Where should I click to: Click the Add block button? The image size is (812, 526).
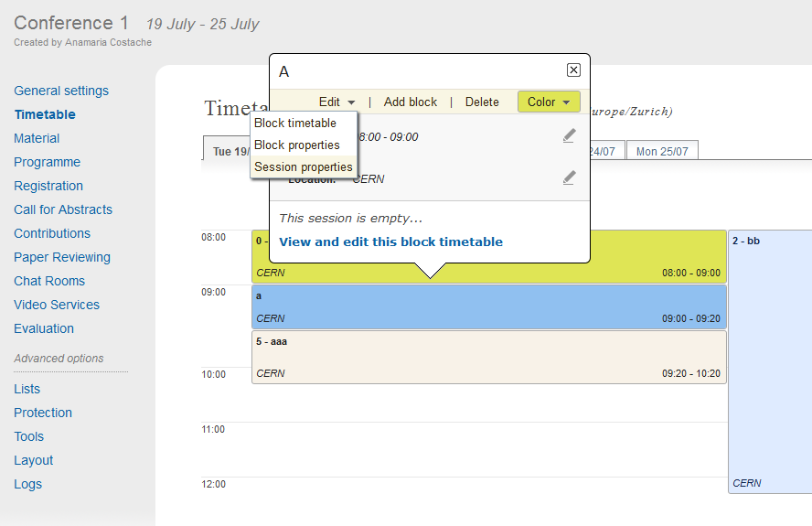pos(411,102)
